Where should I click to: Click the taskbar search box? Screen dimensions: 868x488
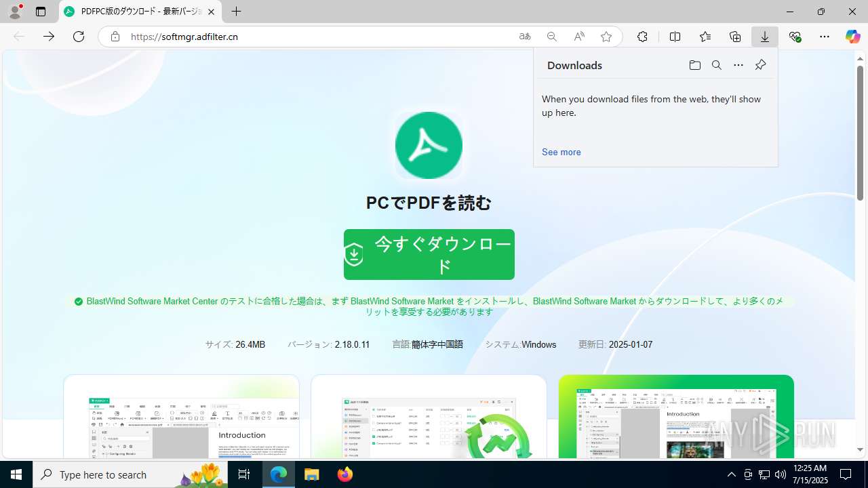[x=130, y=474]
